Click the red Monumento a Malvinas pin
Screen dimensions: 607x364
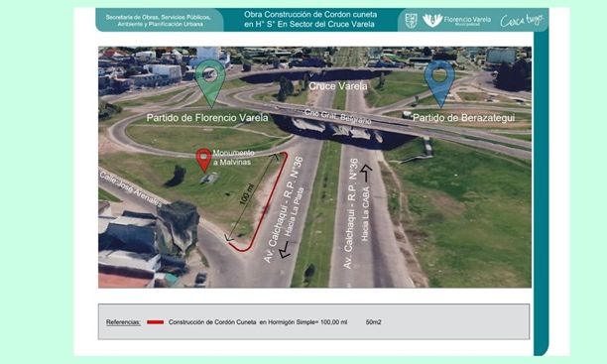(x=203, y=160)
